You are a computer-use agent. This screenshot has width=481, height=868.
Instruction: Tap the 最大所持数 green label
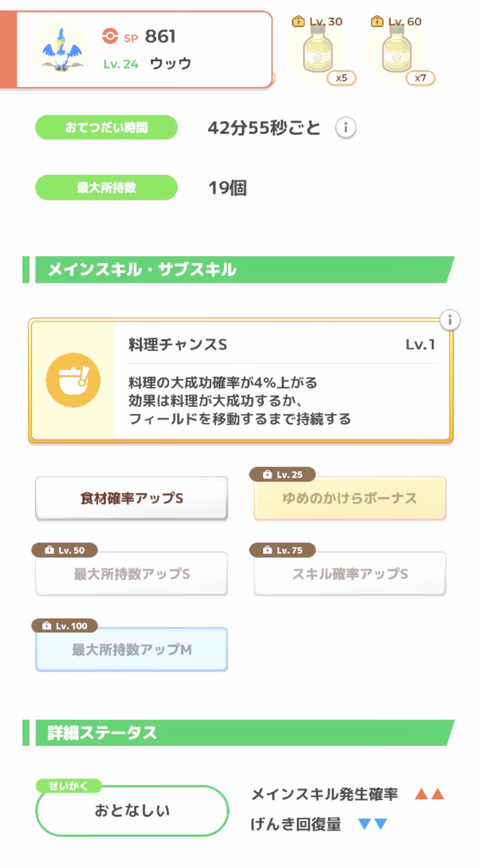point(106,187)
